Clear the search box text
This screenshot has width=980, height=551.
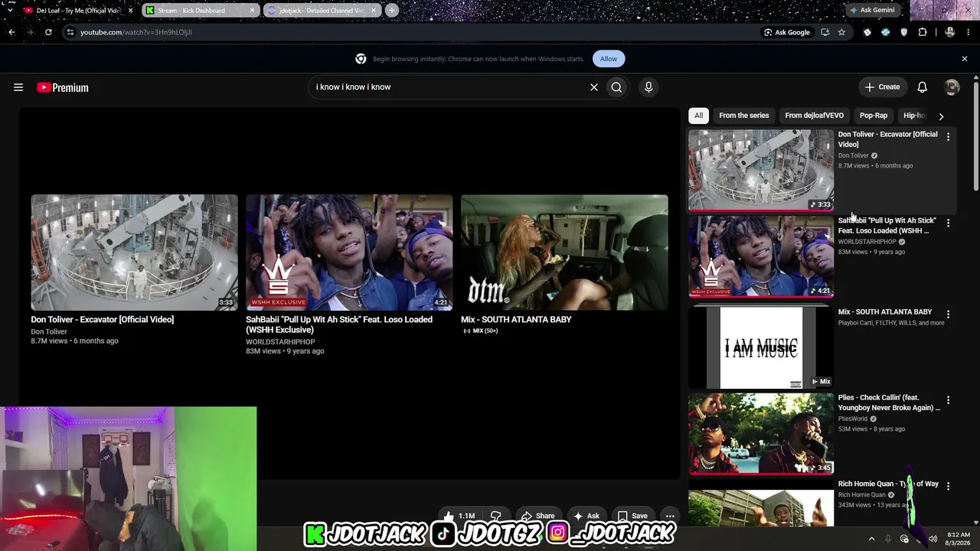(x=593, y=87)
